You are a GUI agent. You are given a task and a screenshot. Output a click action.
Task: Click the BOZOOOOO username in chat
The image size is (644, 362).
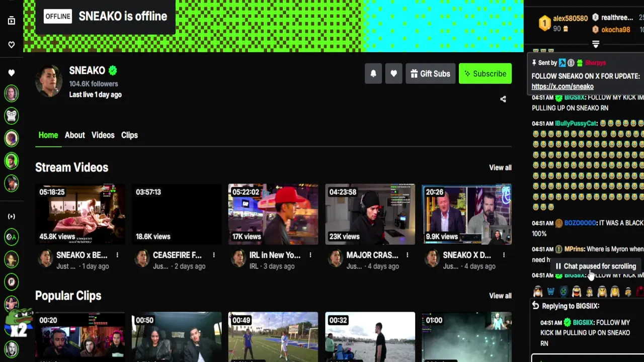click(x=580, y=223)
